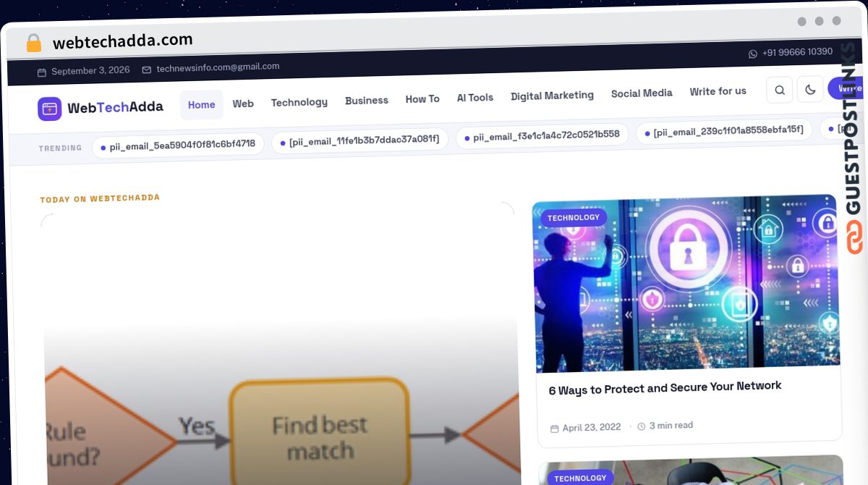Viewport: 868px width, 485px height.
Task: Click the padlock icon beside webtechadda.com
Action: (33, 43)
